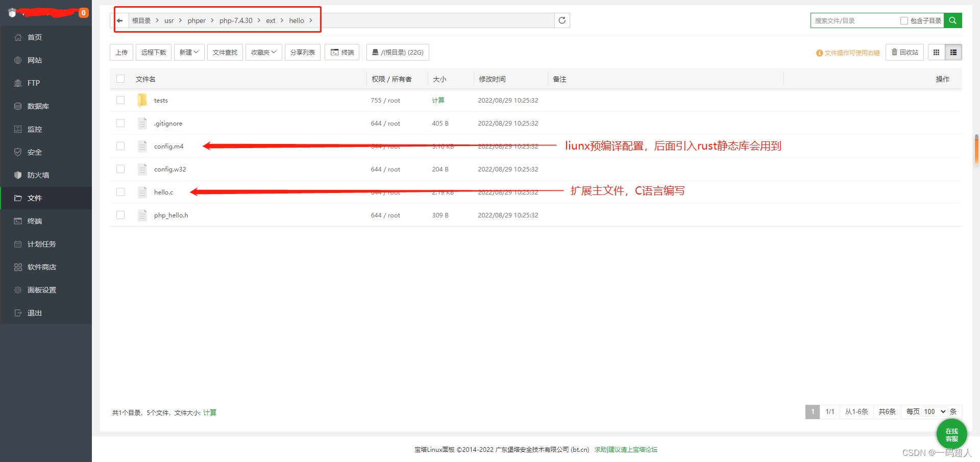
Task: Open the 首页 home sidebar item
Action: point(46,37)
